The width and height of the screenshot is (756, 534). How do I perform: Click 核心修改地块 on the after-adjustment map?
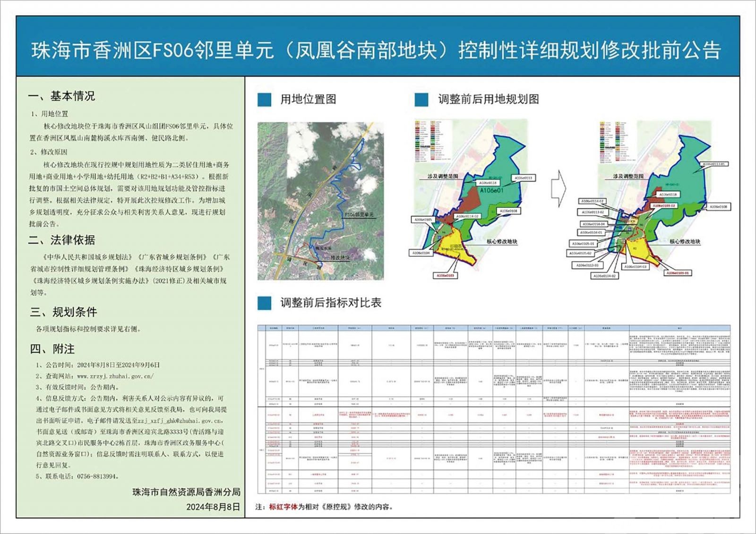[685, 241]
